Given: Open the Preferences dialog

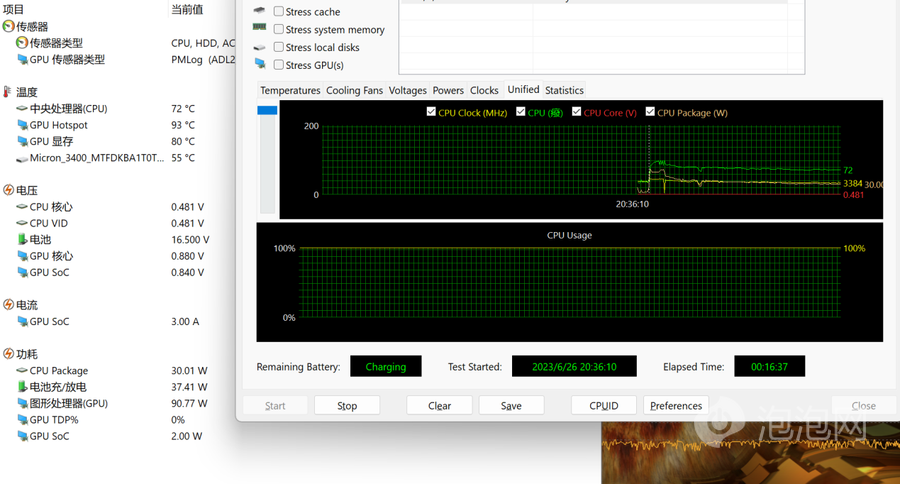Looking at the screenshot, I should [676, 406].
